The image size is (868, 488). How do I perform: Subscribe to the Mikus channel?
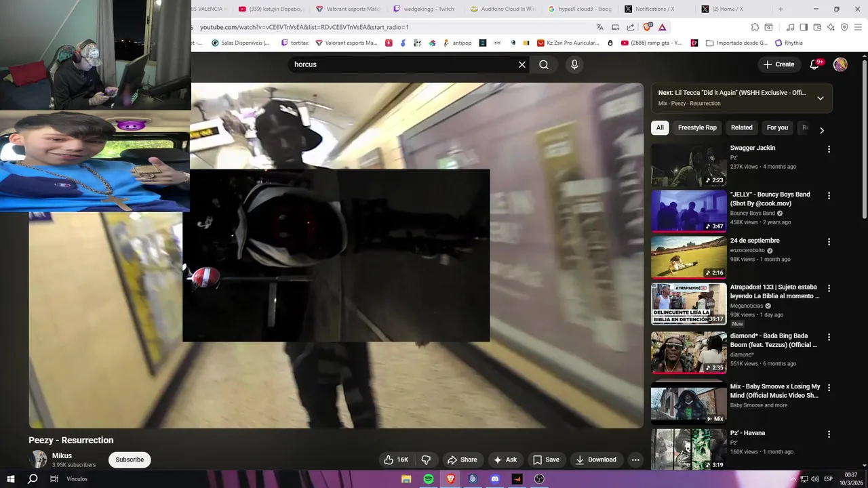click(130, 460)
